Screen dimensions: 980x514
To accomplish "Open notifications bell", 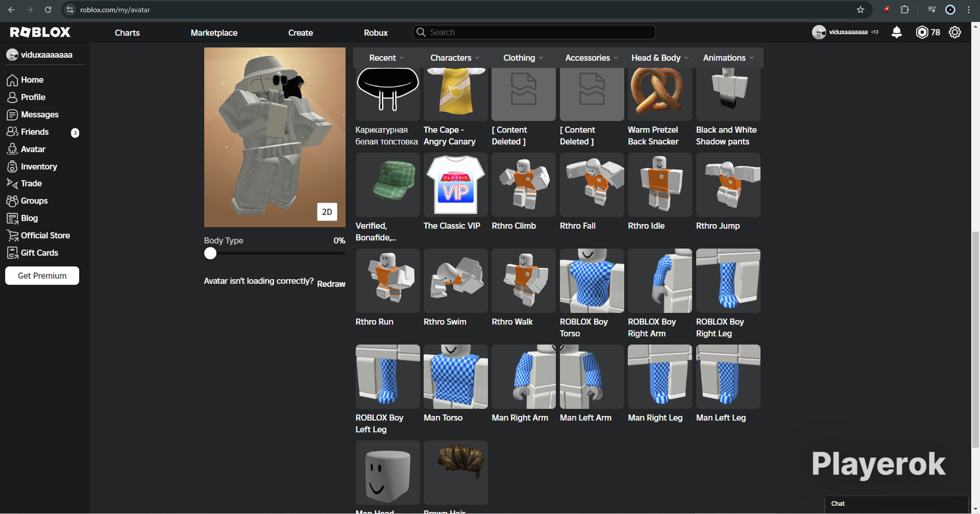I will tap(897, 32).
